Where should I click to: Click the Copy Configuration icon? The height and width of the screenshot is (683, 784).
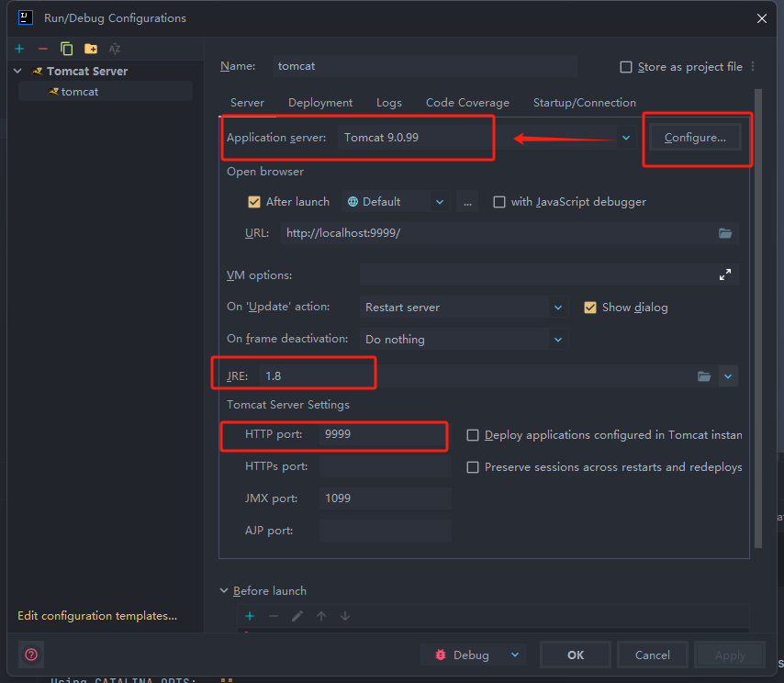coord(66,49)
